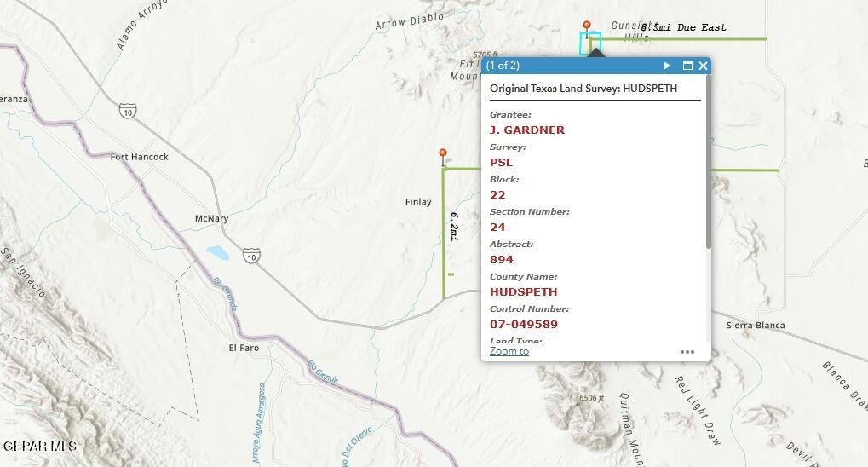Click I-10 shield below McNary
This screenshot has height=467, width=868.
pos(250,256)
